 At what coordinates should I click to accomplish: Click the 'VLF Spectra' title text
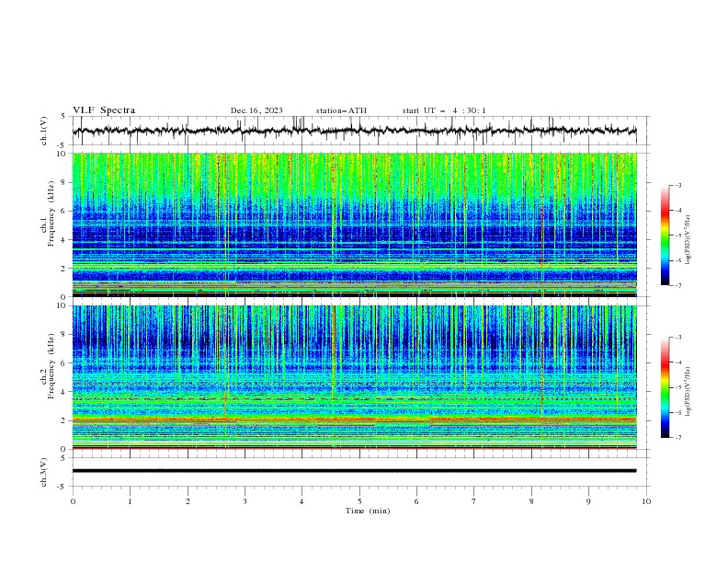[x=104, y=110]
